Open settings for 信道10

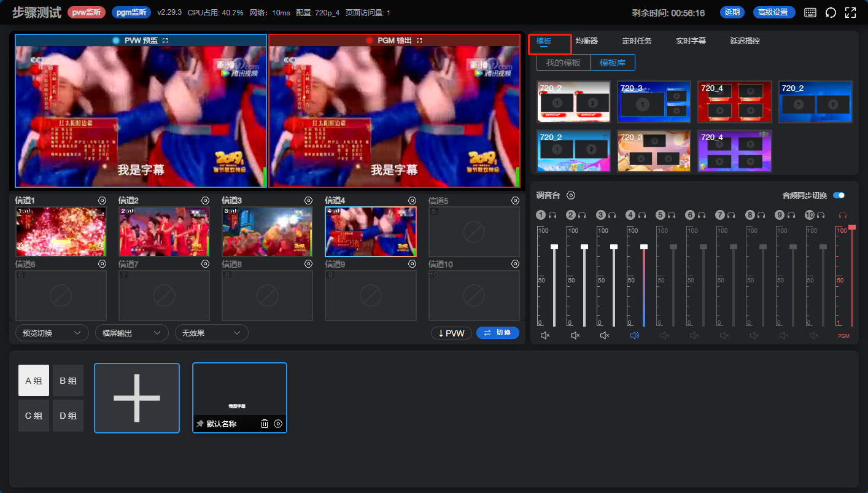tap(515, 263)
